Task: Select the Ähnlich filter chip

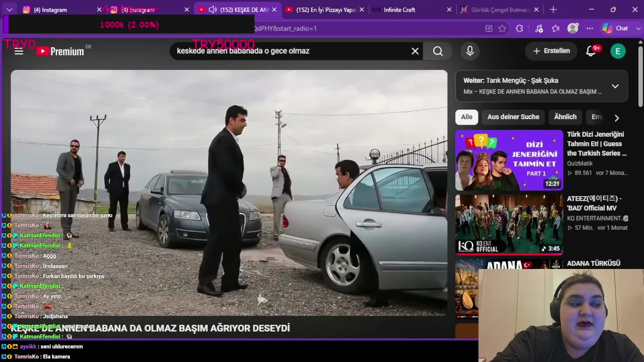Action: [565, 117]
